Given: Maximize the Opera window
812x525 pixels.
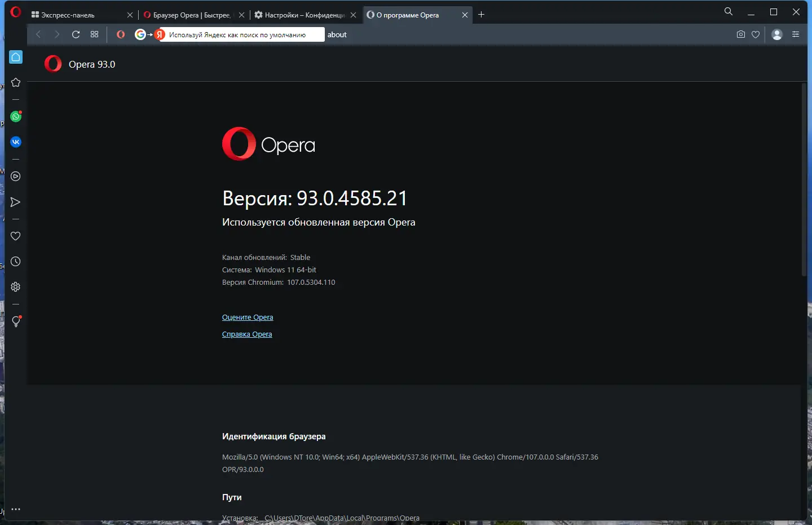Looking at the screenshot, I should [774, 12].
